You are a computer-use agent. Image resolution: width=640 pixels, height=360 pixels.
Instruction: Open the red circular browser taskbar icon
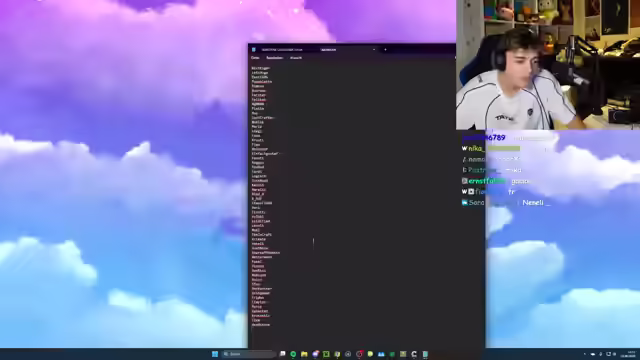point(359,354)
